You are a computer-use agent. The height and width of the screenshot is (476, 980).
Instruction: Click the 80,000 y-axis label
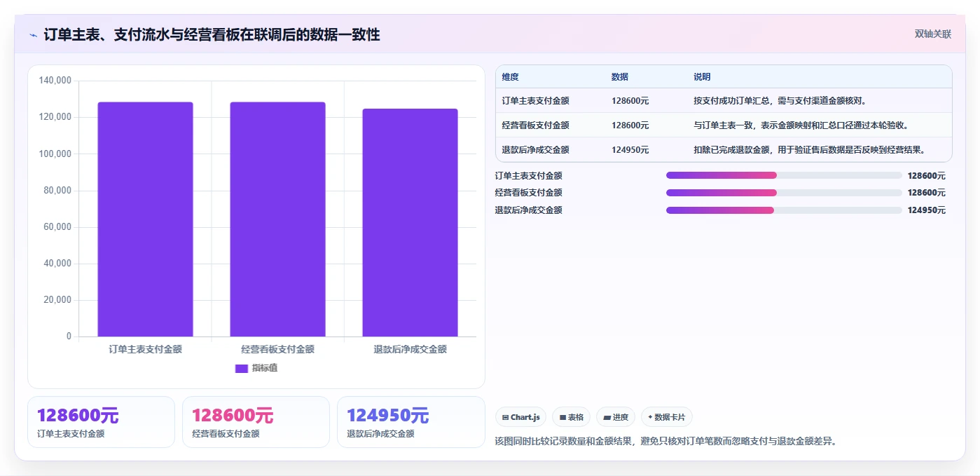click(57, 191)
